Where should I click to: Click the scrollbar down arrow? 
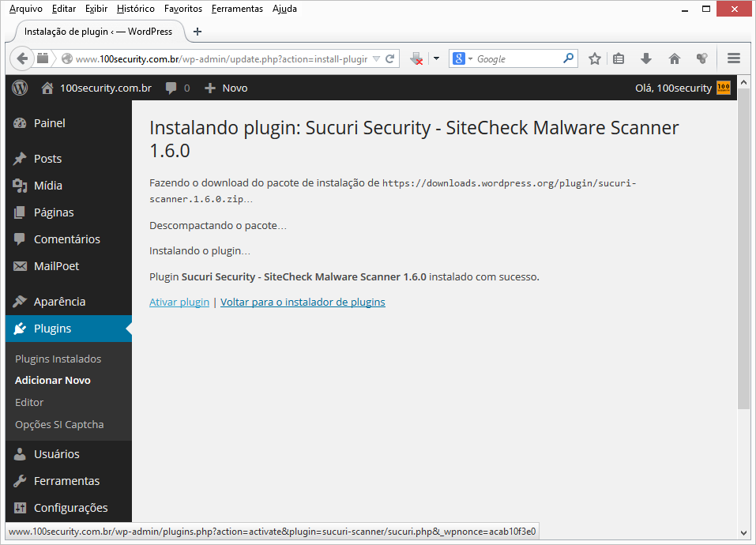pos(743,532)
